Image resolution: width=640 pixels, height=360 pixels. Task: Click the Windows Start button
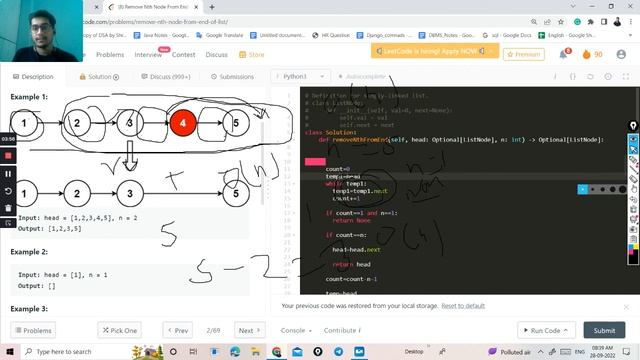pos(9,351)
